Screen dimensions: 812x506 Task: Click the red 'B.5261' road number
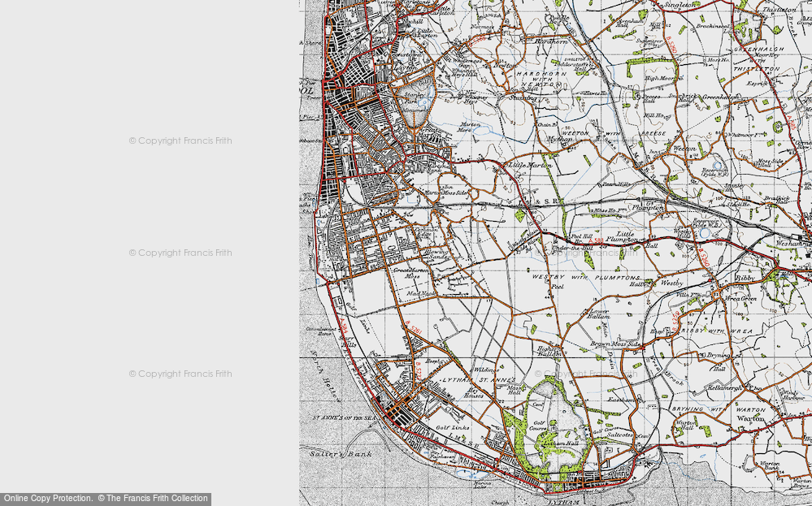415,328
